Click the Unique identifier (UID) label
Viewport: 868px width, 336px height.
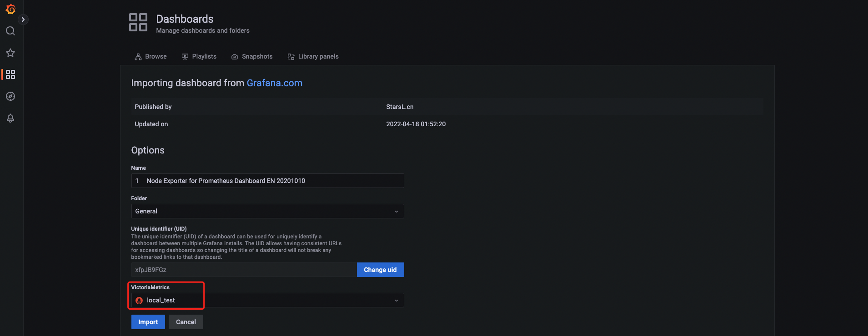click(159, 229)
